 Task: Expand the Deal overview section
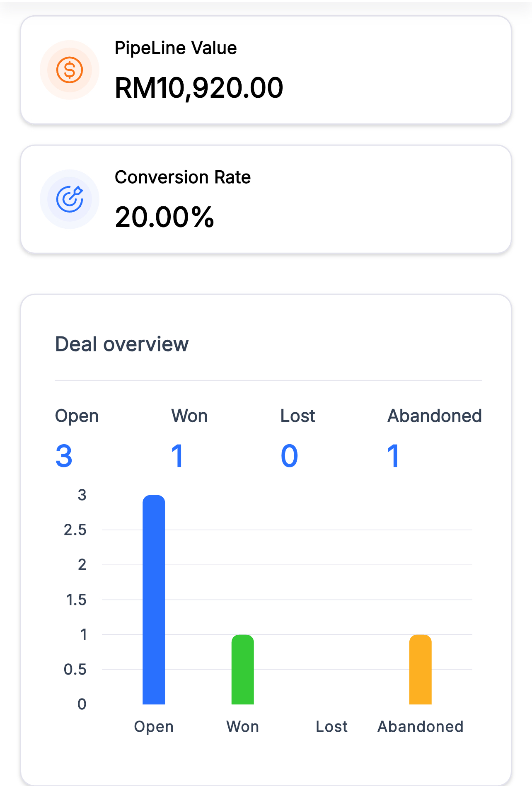[x=122, y=343]
